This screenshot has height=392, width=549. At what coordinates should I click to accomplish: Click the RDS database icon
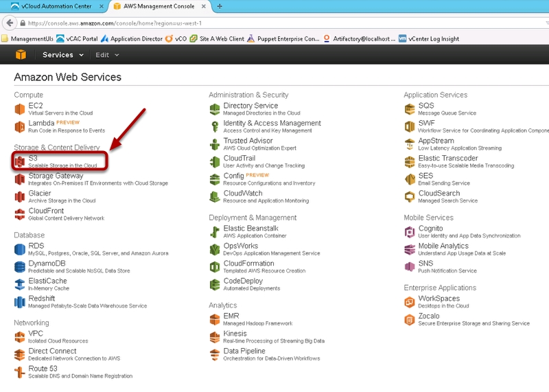coord(20,249)
